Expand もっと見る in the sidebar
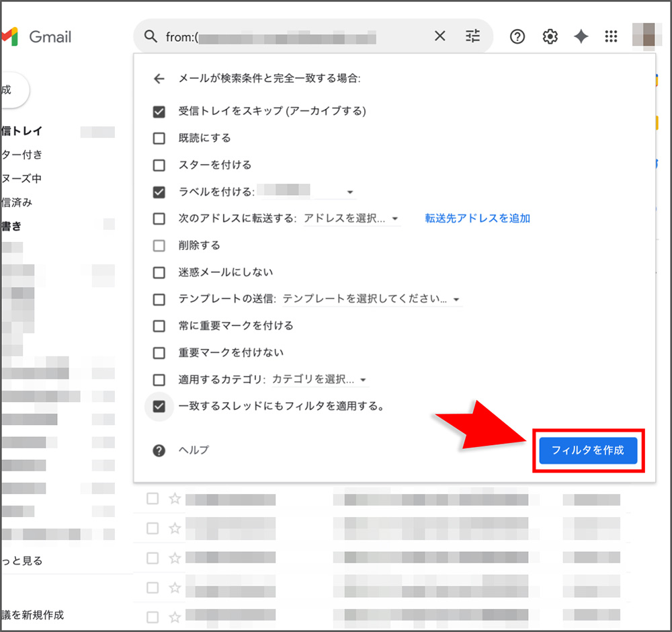This screenshot has width=672, height=632. 22,561
